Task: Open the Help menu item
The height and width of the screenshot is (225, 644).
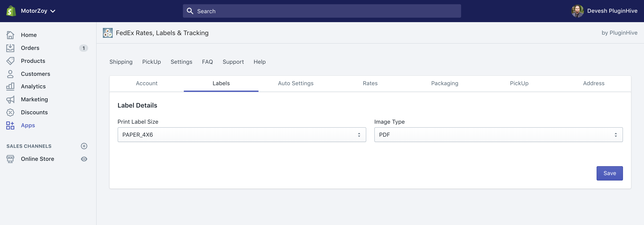Action: coord(259,62)
